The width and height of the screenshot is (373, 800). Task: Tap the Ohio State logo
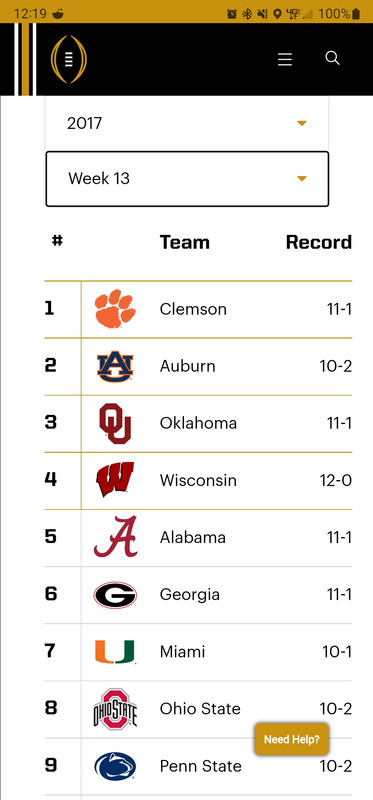click(115, 709)
